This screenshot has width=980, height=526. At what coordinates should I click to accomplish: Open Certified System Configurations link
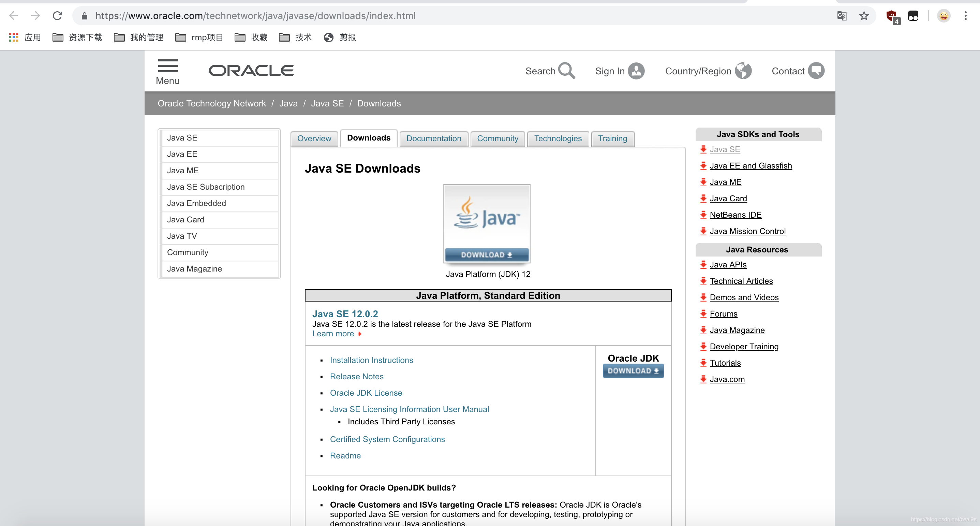pyautogui.click(x=387, y=439)
